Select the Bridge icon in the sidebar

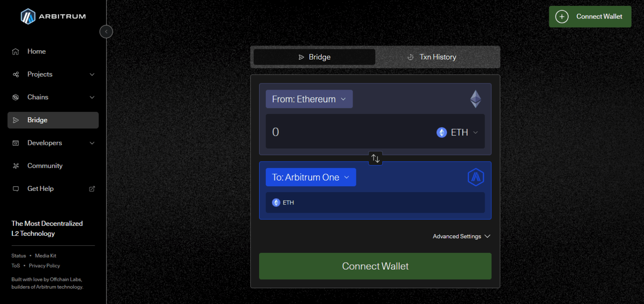tap(16, 120)
